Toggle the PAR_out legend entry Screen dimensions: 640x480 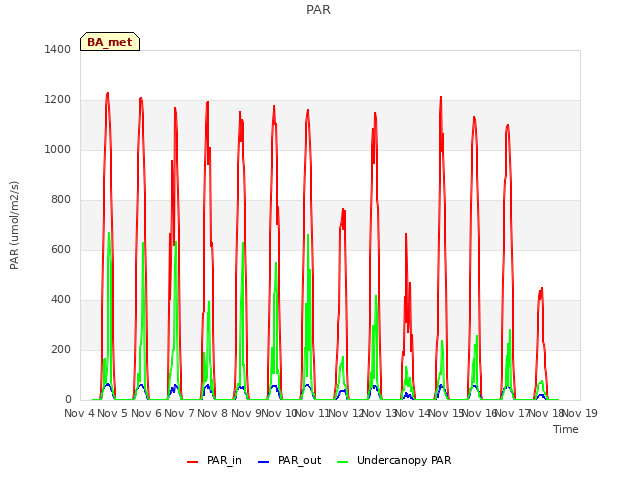(x=289, y=460)
